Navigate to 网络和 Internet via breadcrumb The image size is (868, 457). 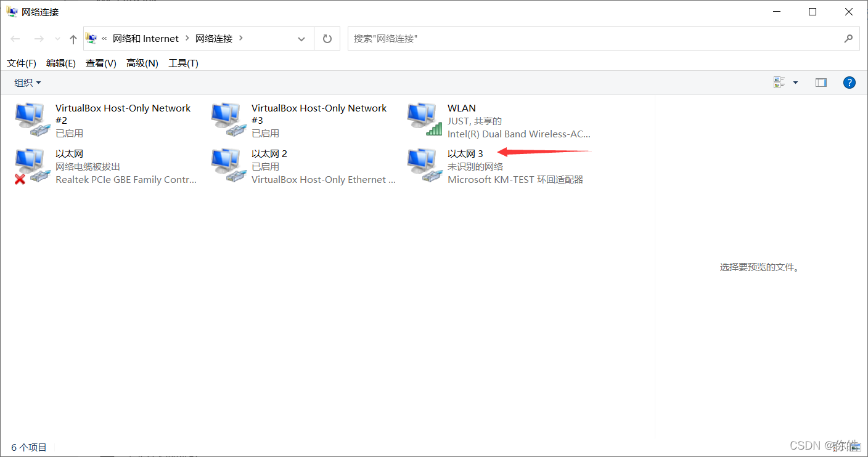[x=146, y=38]
